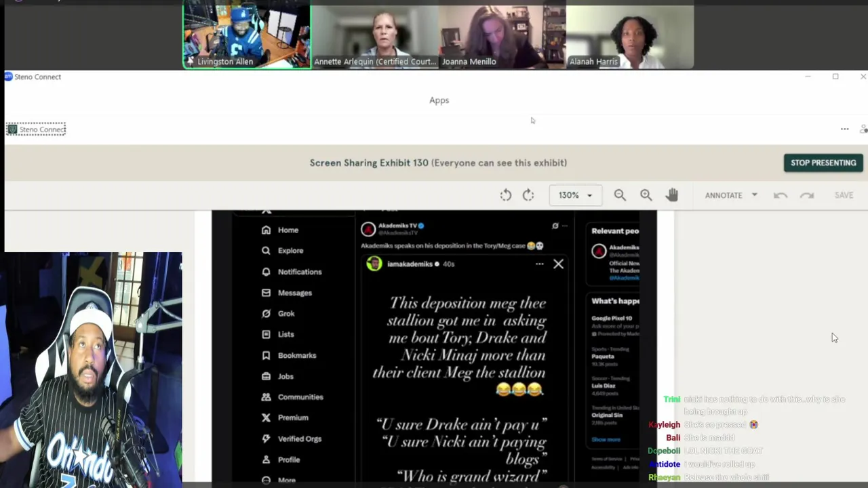The image size is (868, 488).
Task: Open Profile in the X sidebar
Action: pyautogui.click(x=281, y=460)
